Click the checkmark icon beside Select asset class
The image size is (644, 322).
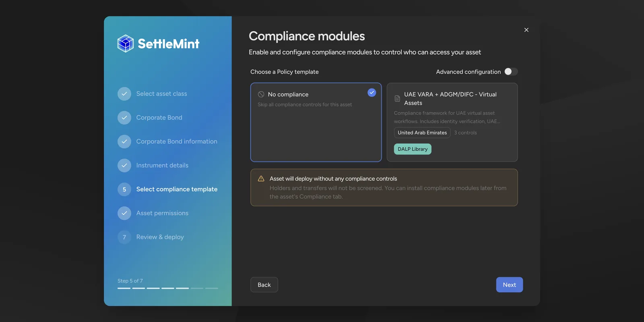pyautogui.click(x=124, y=94)
